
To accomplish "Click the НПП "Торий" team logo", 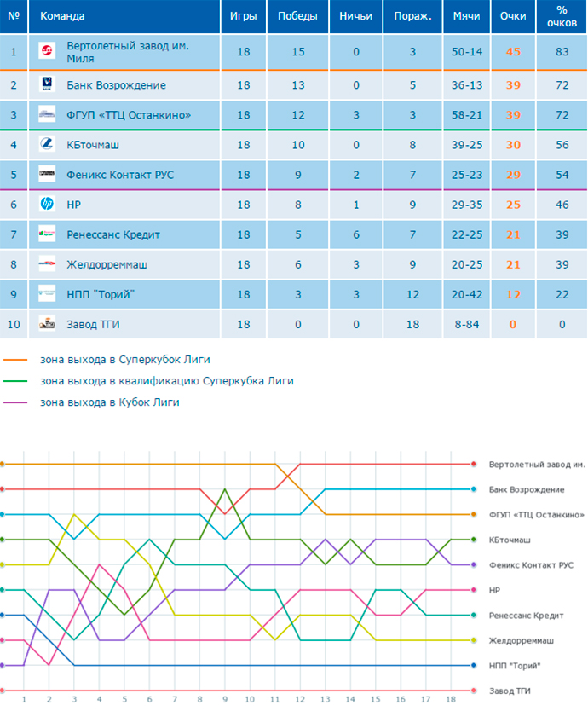I will point(47,294).
